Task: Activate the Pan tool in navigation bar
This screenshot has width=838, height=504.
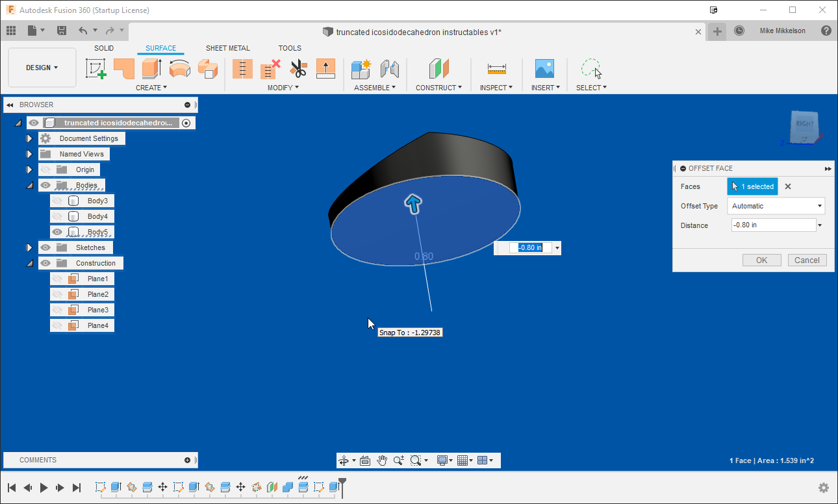Action: tap(382, 460)
